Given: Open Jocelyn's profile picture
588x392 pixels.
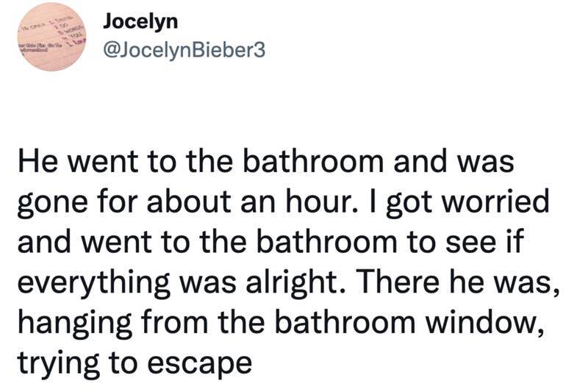Looking at the screenshot, I should point(49,46).
